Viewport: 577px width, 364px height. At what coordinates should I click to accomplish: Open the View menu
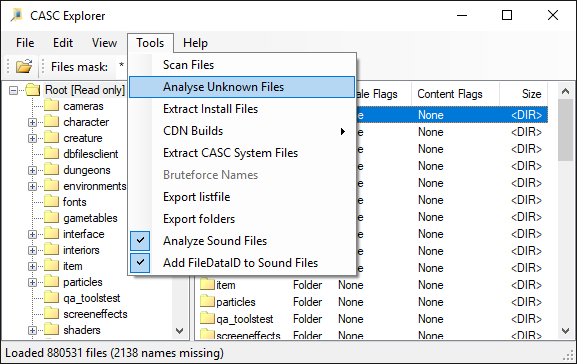(x=104, y=43)
